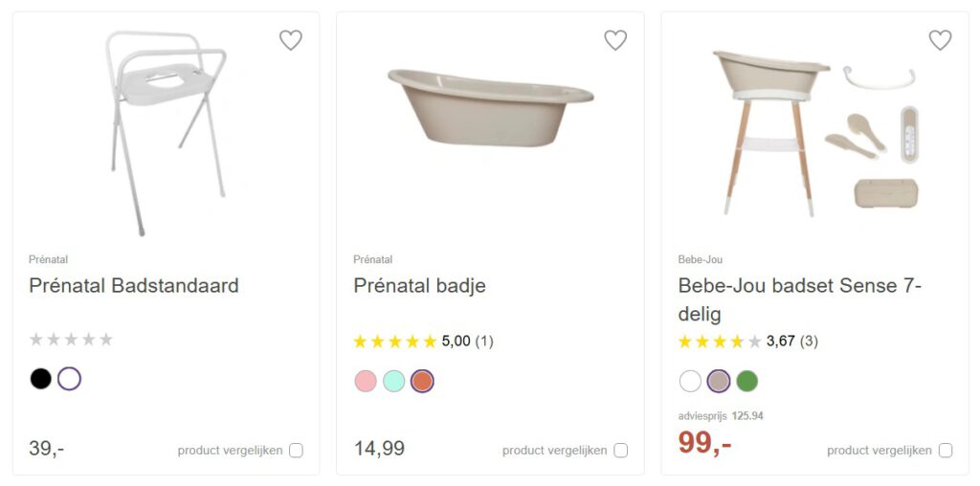This screenshot has height=486, width=980.
Task: Open Prénatal Badstandaard product title link
Action: 134,285
